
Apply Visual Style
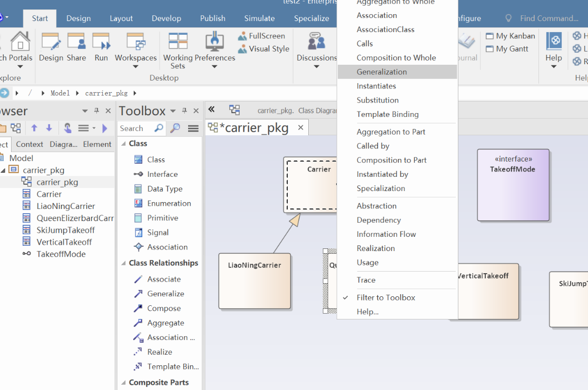point(263,49)
